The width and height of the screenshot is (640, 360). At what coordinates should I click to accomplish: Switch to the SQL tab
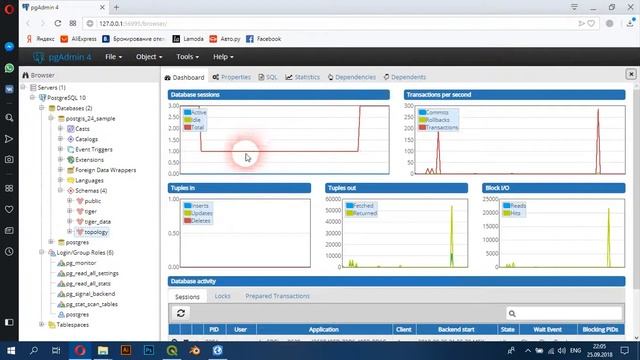click(x=268, y=77)
